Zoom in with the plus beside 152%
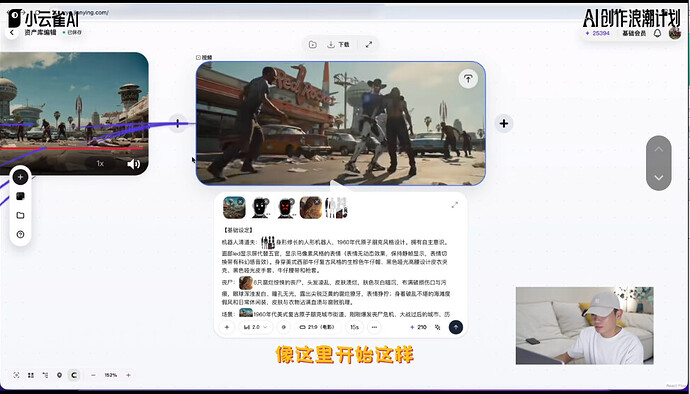690x394 pixels. [128, 375]
